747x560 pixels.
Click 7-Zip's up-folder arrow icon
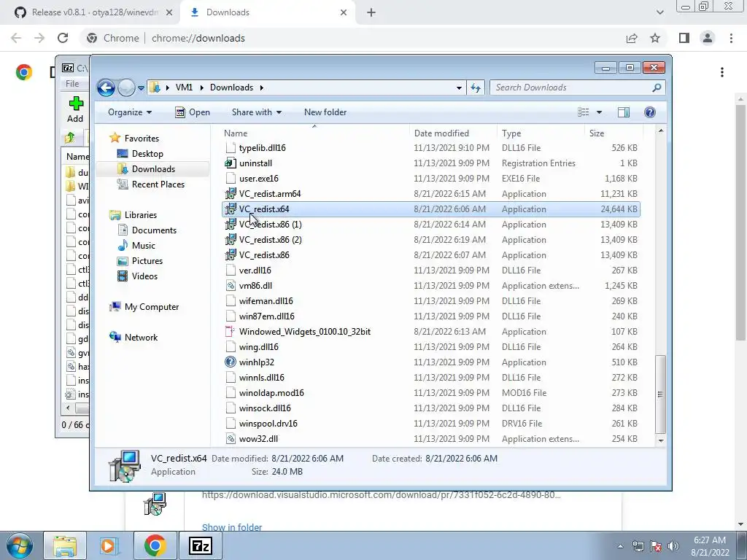(x=70, y=138)
